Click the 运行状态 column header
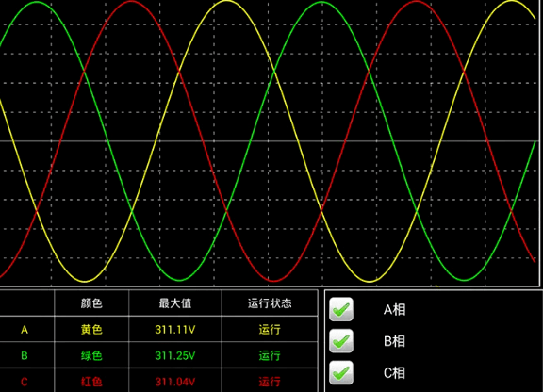 point(270,303)
